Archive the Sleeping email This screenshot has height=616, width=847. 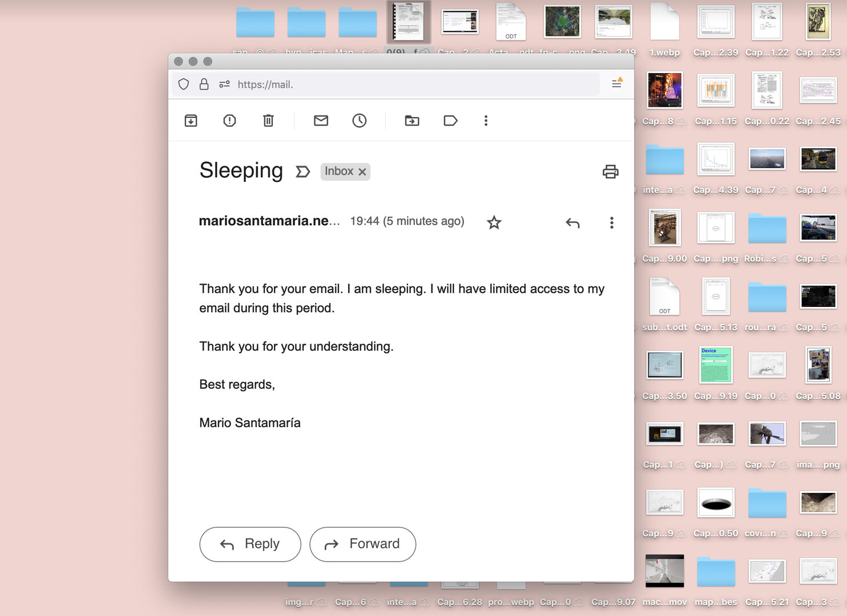191,120
